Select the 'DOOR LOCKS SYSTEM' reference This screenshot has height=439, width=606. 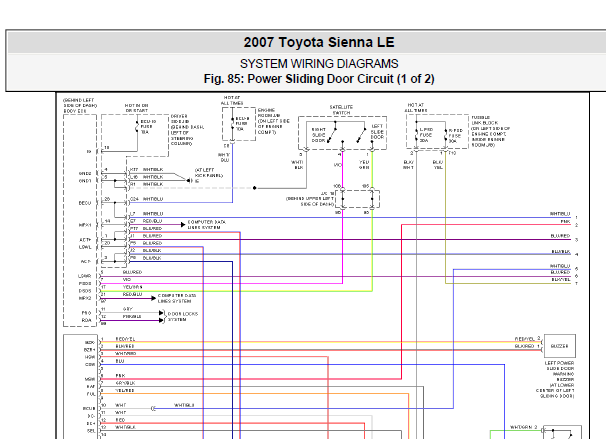tap(182, 317)
